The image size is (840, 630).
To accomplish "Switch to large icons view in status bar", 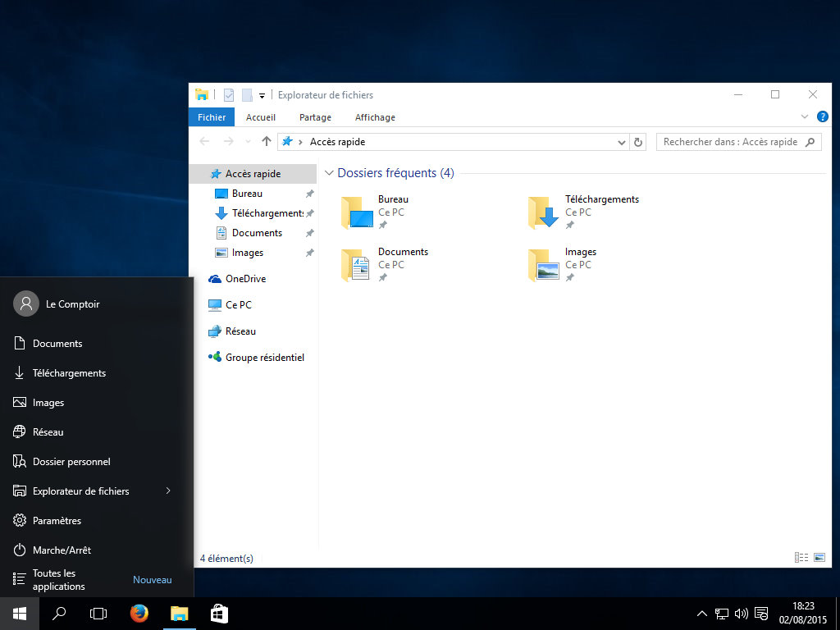I will [x=819, y=558].
